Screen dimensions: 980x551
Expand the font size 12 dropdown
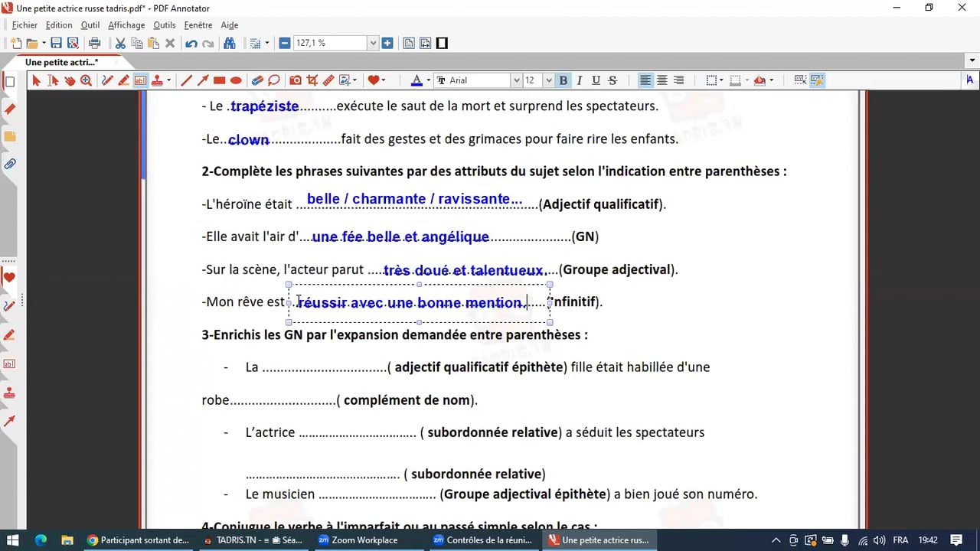click(548, 80)
